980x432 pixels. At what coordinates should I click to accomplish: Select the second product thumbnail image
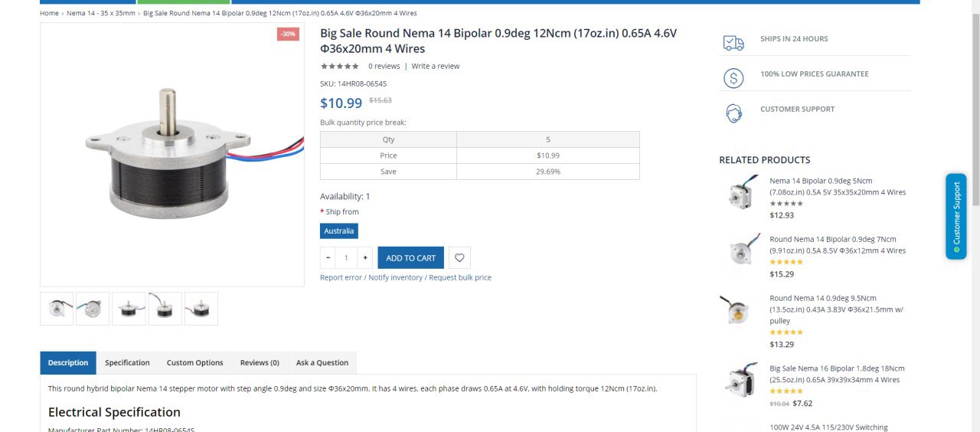[93, 309]
